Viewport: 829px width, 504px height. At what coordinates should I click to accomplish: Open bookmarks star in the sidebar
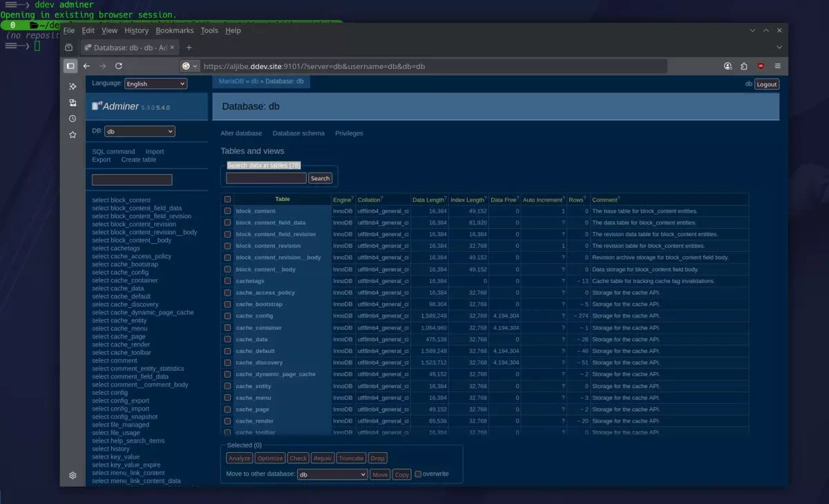pyautogui.click(x=73, y=135)
